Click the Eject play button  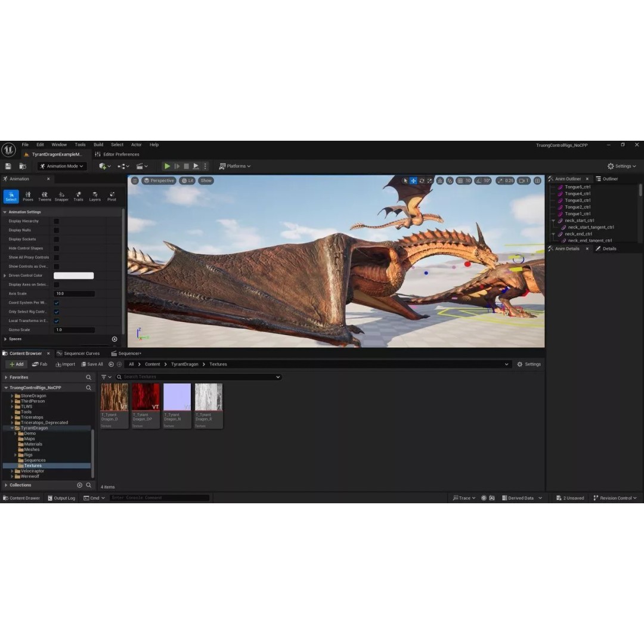click(196, 166)
